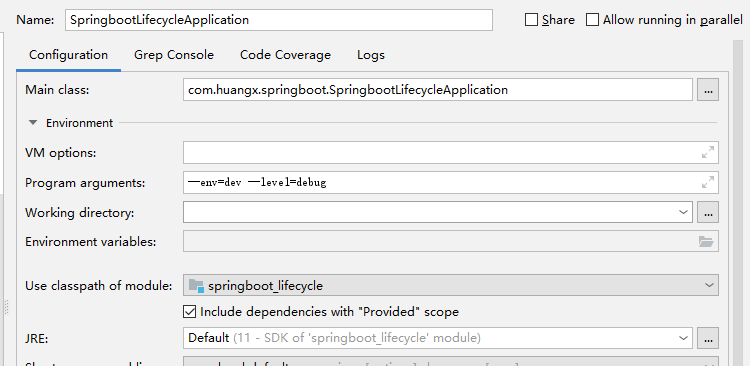This screenshot has height=366, width=750.
Task: Browse for Working directory with ellipsis button
Action: [708, 212]
